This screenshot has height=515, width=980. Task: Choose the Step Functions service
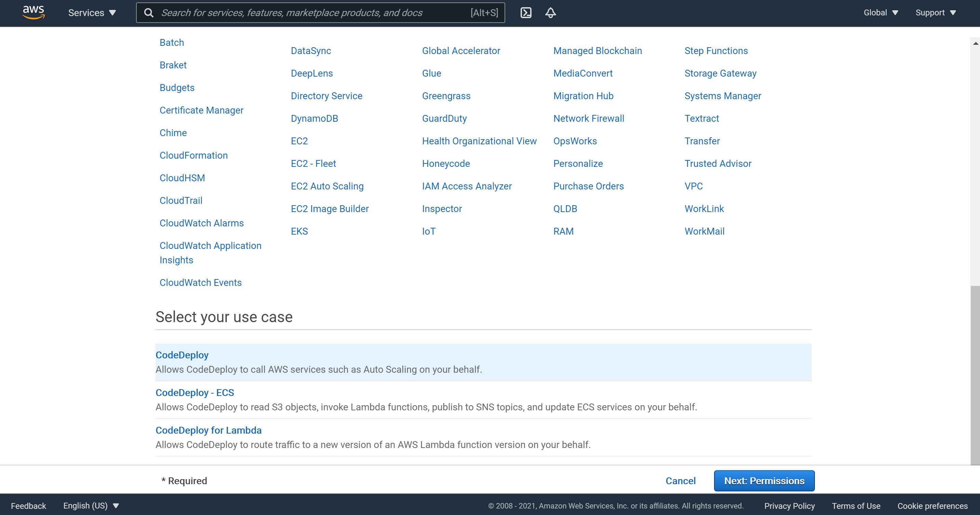716,51
